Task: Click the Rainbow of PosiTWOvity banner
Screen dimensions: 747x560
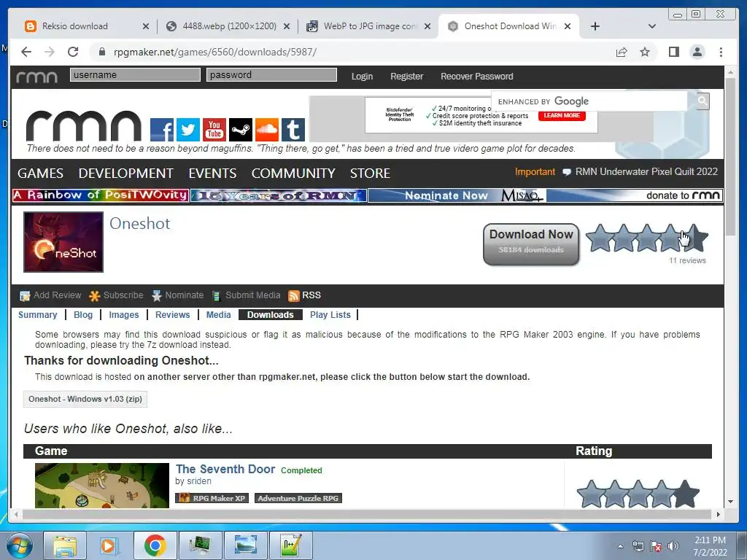Action: (101, 195)
